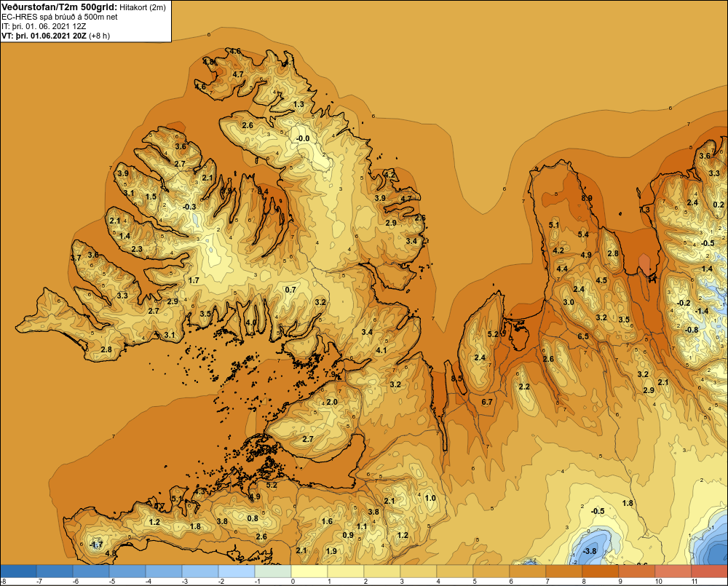The height and width of the screenshot is (586, 728).
Task: Click the "6.7" temperature value on the map
Action: (x=486, y=402)
